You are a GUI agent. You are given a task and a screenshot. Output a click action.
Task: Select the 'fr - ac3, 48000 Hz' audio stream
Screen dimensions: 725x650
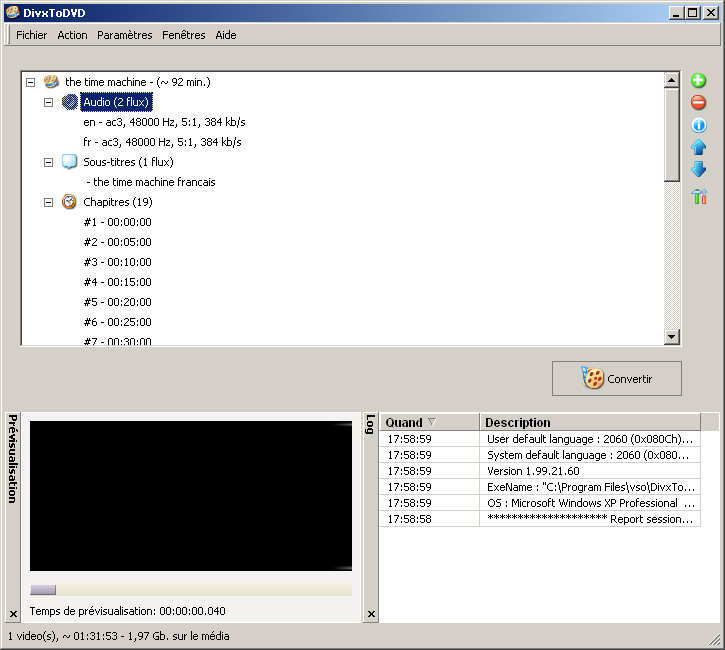click(x=162, y=142)
